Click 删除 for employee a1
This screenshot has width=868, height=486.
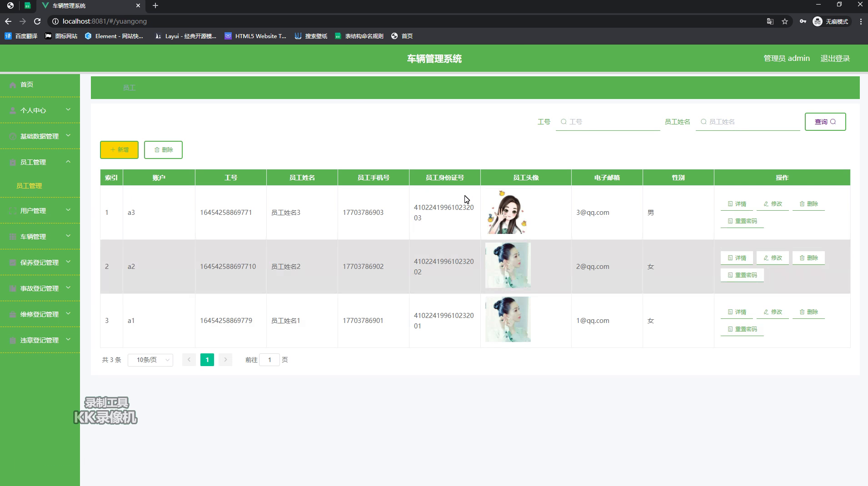coord(808,312)
